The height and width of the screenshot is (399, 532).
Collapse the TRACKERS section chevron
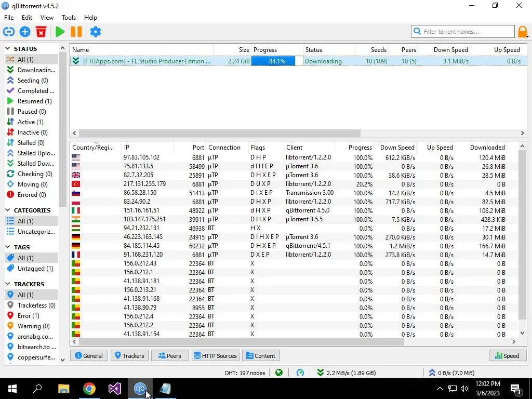[x=8, y=284]
